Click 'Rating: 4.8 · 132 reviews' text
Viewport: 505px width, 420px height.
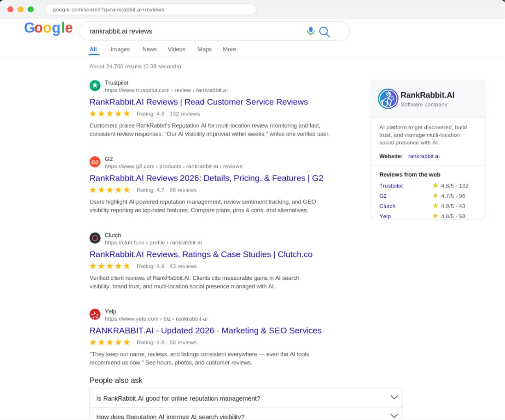tap(168, 114)
